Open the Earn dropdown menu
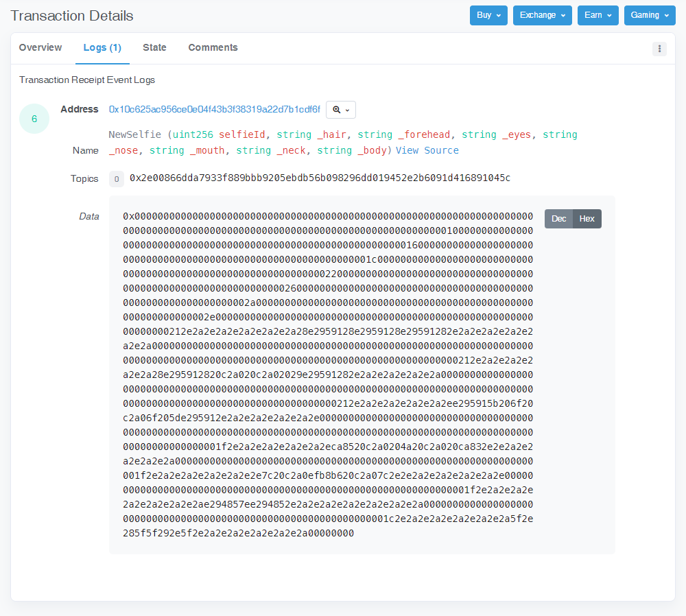The height and width of the screenshot is (616, 686). pyautogui.click(x=598, y=15)
